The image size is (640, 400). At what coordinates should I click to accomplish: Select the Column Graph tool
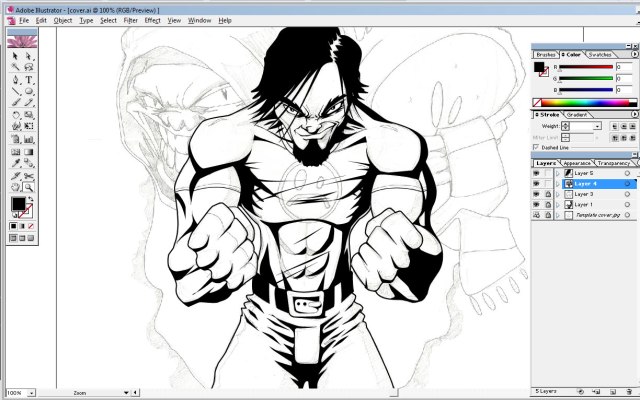point(29,139)
